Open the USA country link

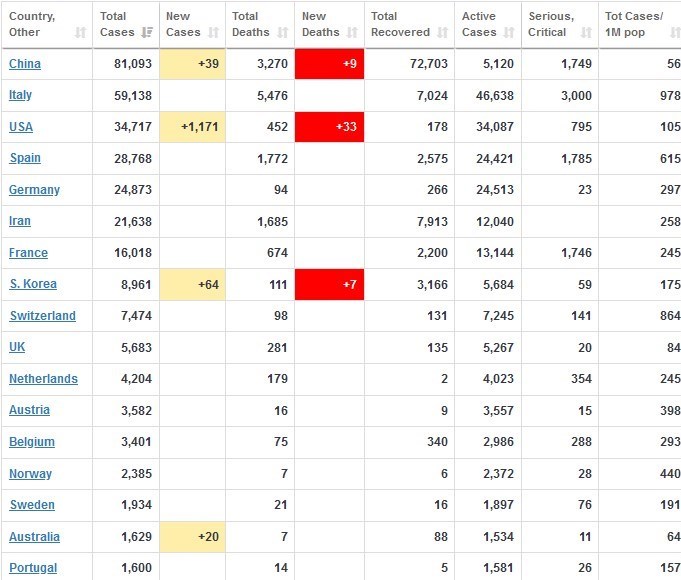click(x=21, y=127)
